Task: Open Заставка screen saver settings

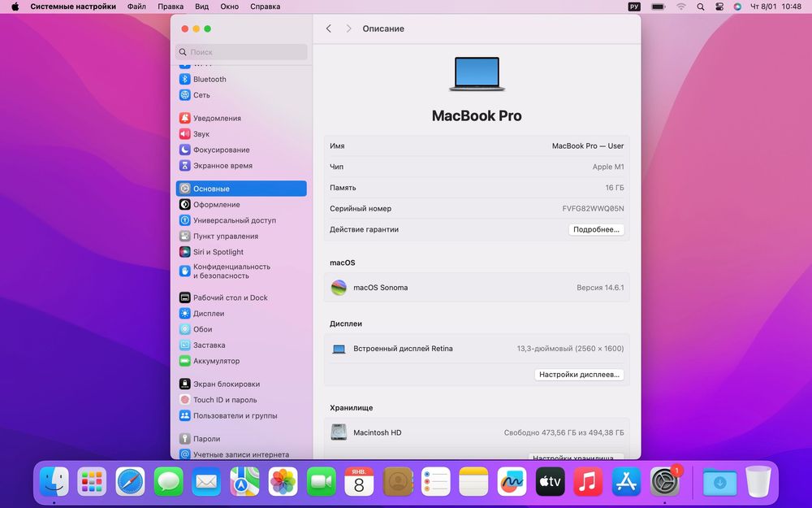Action: (x=241, y=345)
